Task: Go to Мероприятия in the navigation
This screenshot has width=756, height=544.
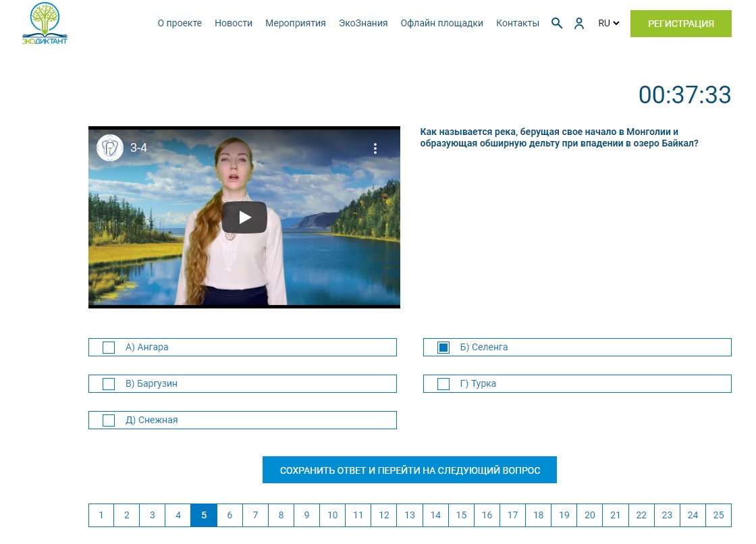Action: (x=295, y=23)
